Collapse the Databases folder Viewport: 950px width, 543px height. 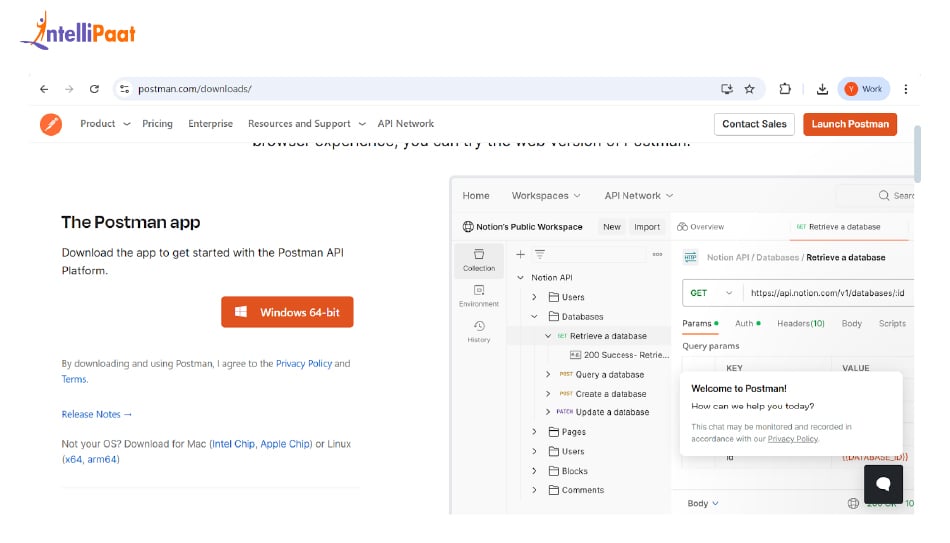(x=534, y=316)
